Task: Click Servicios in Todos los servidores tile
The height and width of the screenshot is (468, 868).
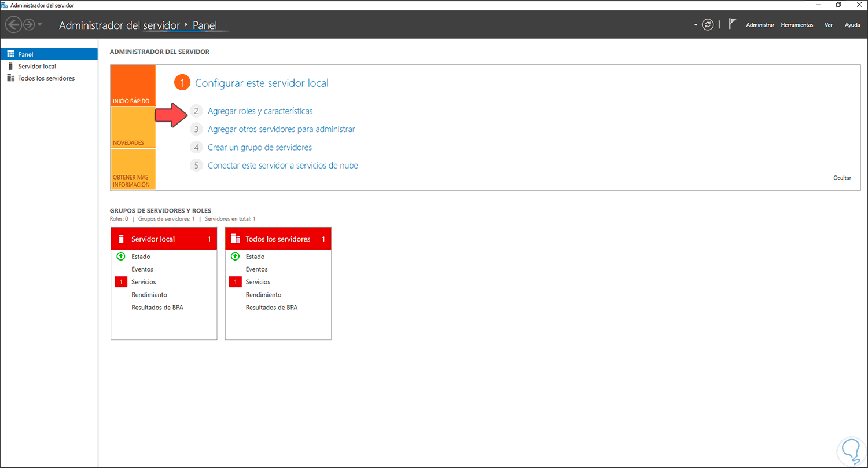Action: pyautogui.click(x=258, y=282)
